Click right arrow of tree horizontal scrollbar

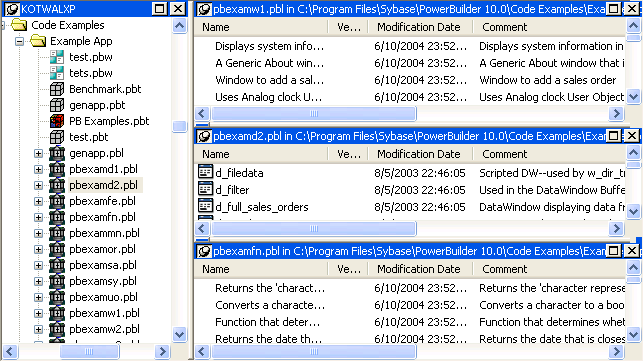click(x=162, y=351)
